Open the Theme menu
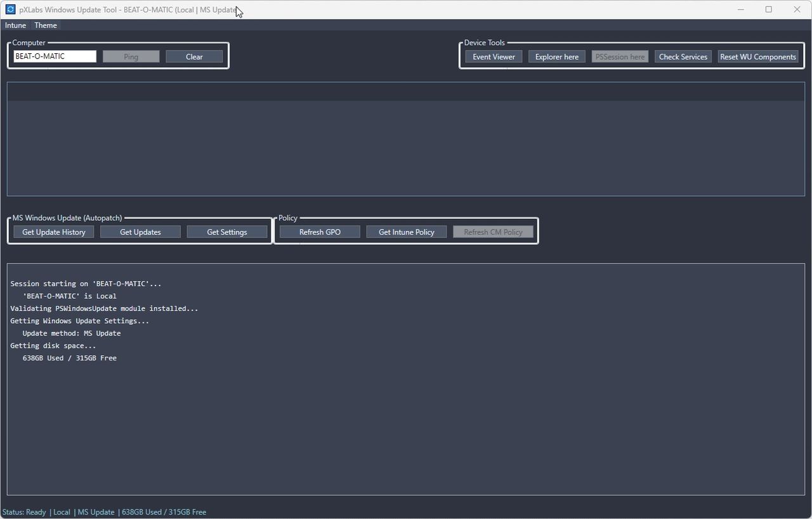Viewport: 812px width, 519px height. click(46, 25)
